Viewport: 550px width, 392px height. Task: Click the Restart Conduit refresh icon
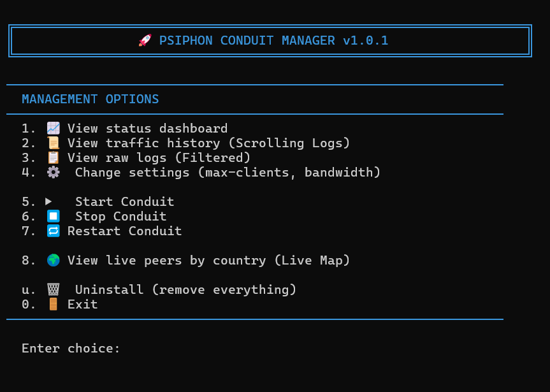tap(54, 230)
